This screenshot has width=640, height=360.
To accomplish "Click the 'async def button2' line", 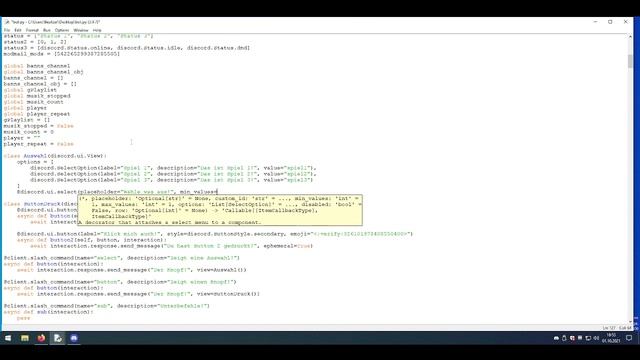I will (x=91, y=240).
